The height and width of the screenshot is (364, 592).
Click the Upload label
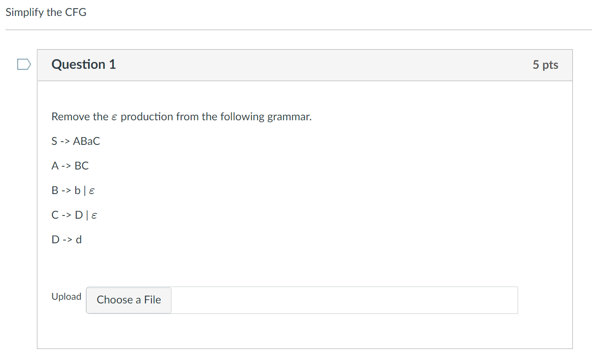click(66, 297)
